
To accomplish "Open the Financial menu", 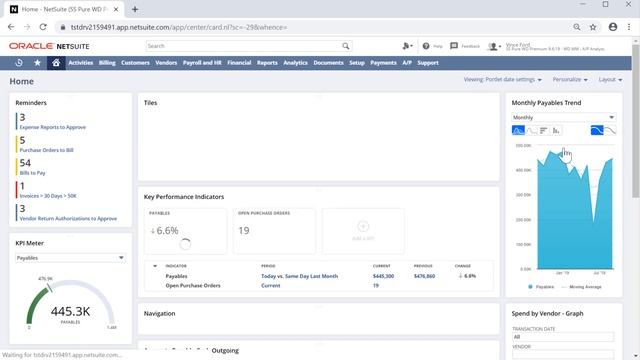I will point(239,63).
